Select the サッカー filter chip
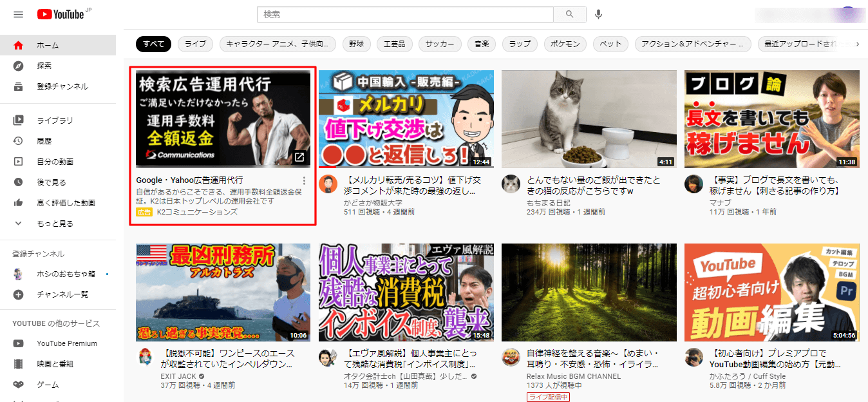The image size is (868, 402). click(440, 44)
